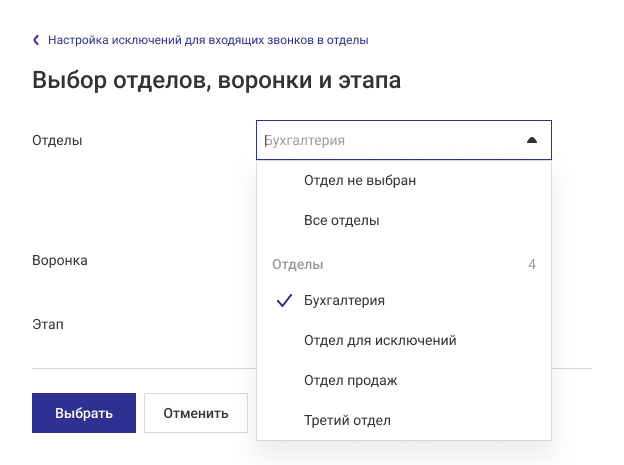Click the "Отделы" form label on the left
Screen dimensions: 624x465
57,141
